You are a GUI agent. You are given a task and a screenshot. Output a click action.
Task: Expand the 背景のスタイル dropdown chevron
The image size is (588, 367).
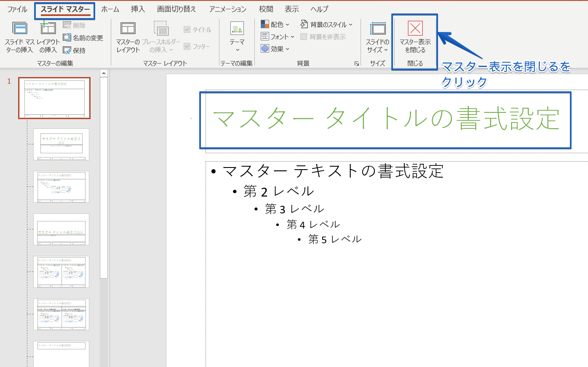click(x=351, y=25)
